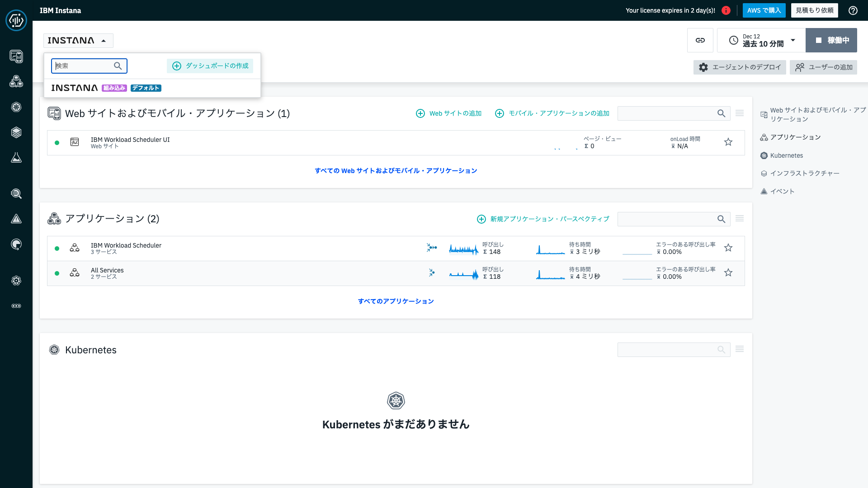The width and height of the screenshot is (868, 488).
Task: Select the Infrastructure layers icon
Action: click(16, 132)
